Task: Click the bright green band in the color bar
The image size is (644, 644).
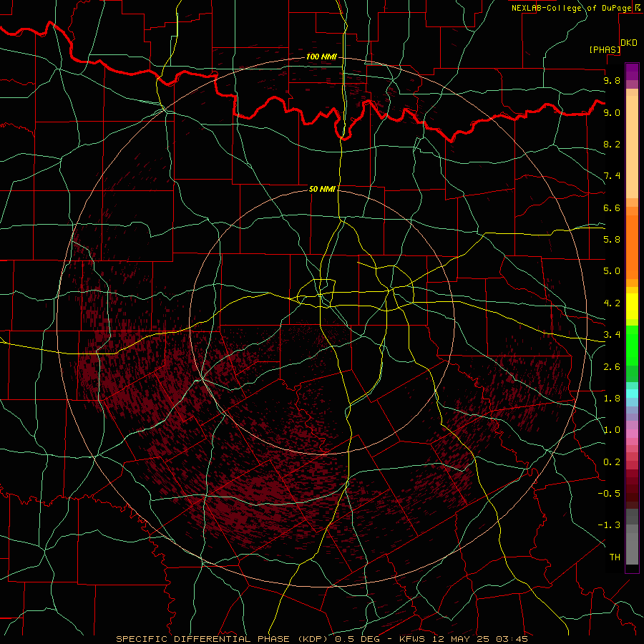Action: [632, 346]
